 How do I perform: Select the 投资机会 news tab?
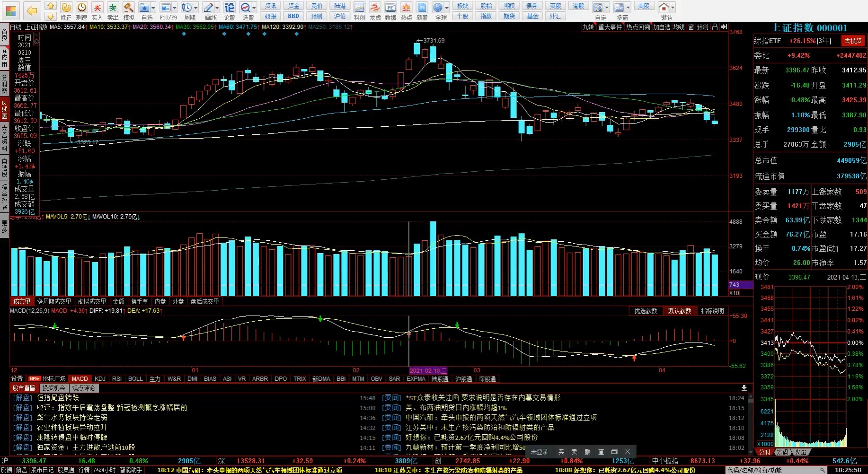[53, 388]
